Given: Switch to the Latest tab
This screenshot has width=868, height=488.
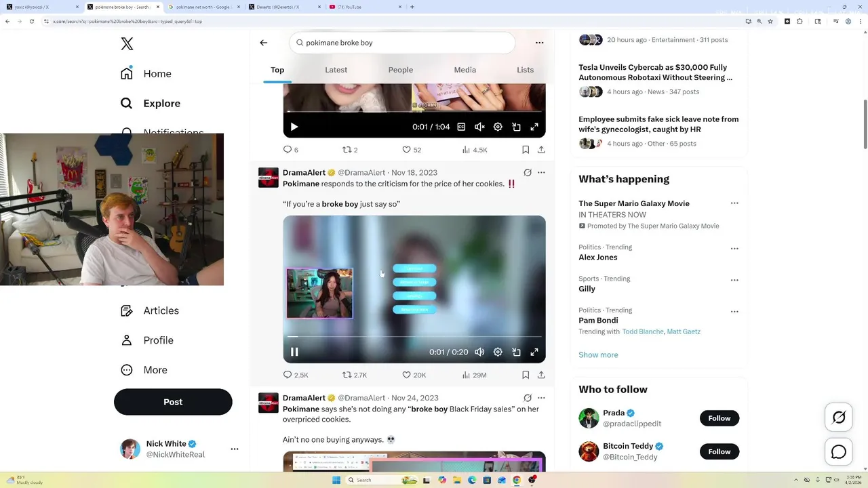Looking at the screenshot, I should click(x=336, y=70).
